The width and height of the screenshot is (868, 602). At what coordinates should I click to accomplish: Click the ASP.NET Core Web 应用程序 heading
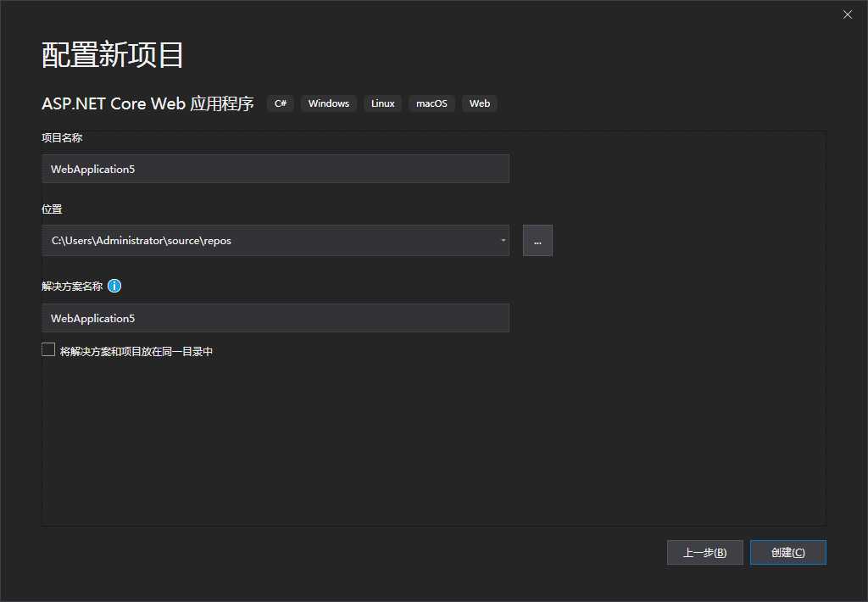147,103
